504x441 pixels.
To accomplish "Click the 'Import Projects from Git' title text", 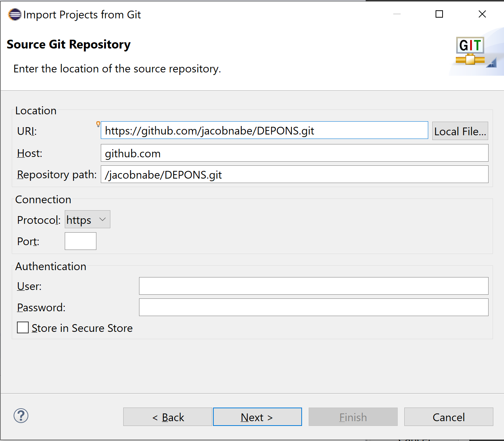I will tap(82, 15).
